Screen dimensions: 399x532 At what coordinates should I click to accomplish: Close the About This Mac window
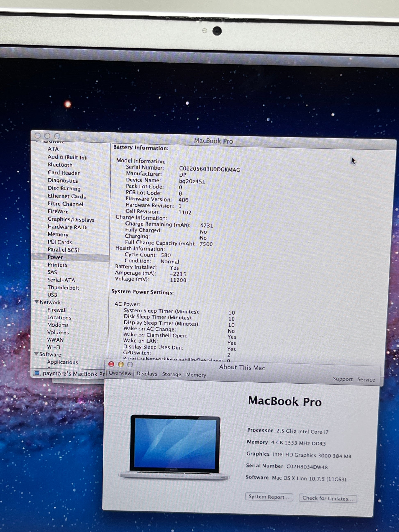111,364
